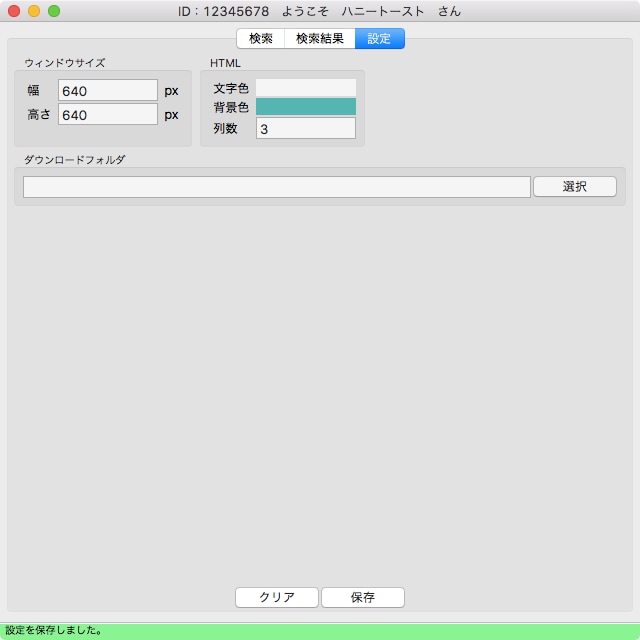Click the 文字色 label
This screenshot has width=640, height=640.
(231, 88)
